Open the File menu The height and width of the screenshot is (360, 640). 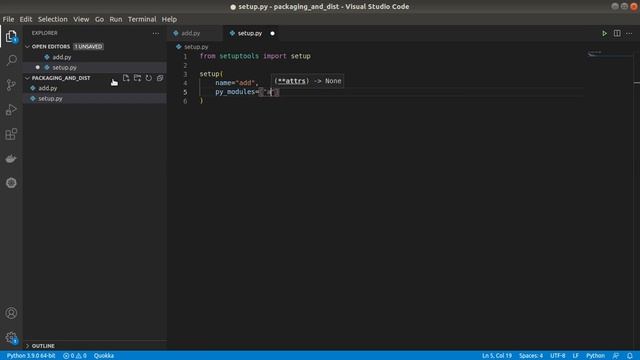pyautogui.click(x=8, y=19)
